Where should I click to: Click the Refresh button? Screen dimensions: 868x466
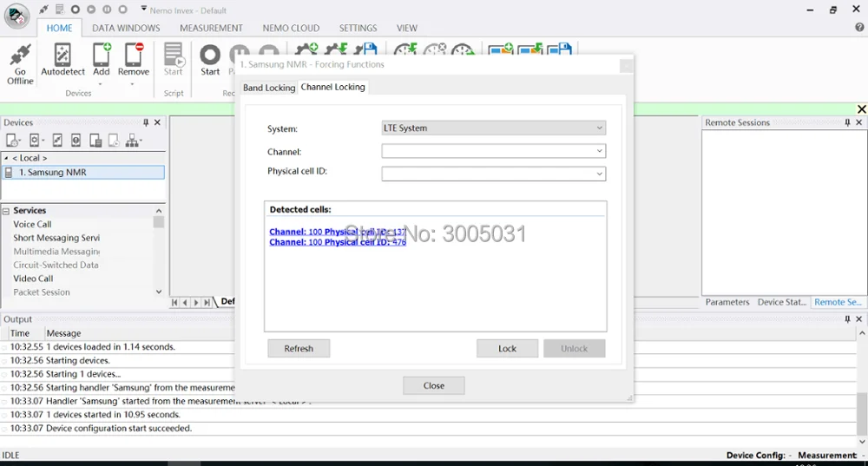299,348
